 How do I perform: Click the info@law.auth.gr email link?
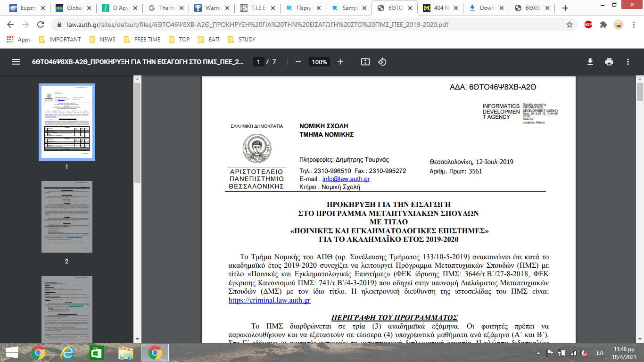point(346,179)
